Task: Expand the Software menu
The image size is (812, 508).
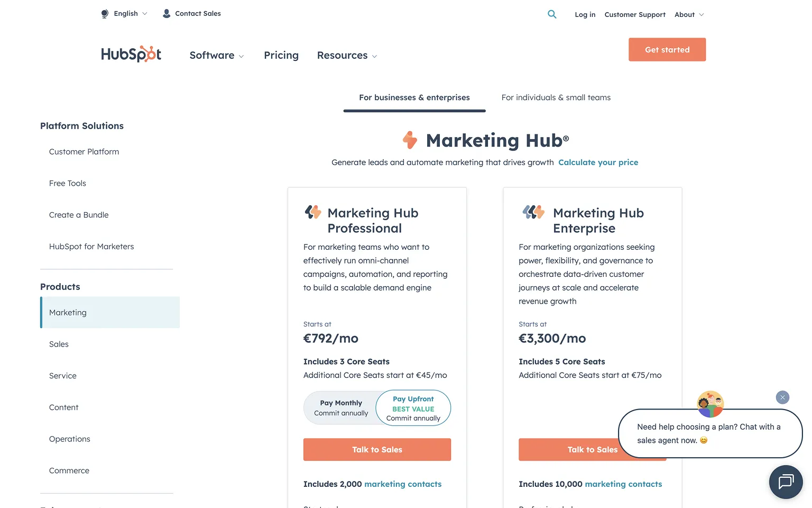Action: (x=217, y=56)
